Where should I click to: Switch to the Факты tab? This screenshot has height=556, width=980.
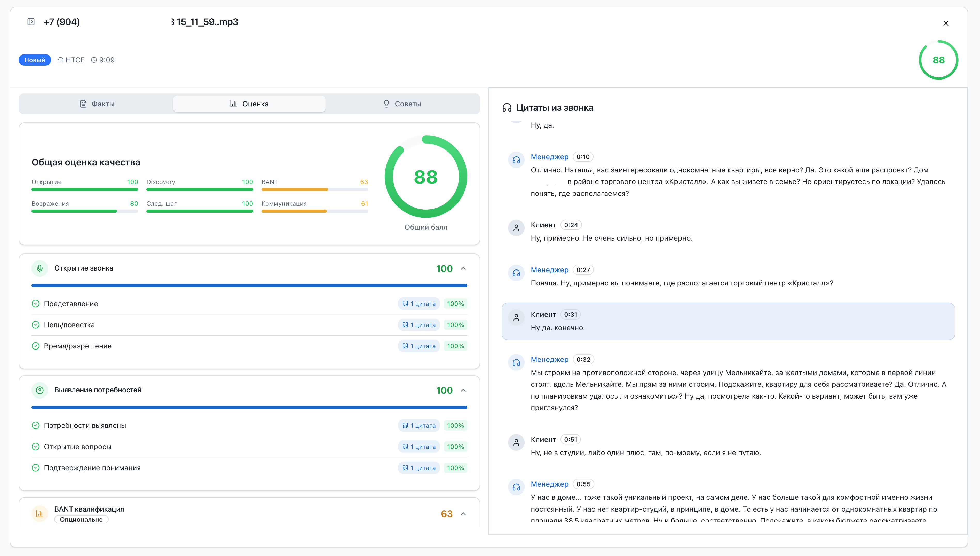[x=97, y=104]
